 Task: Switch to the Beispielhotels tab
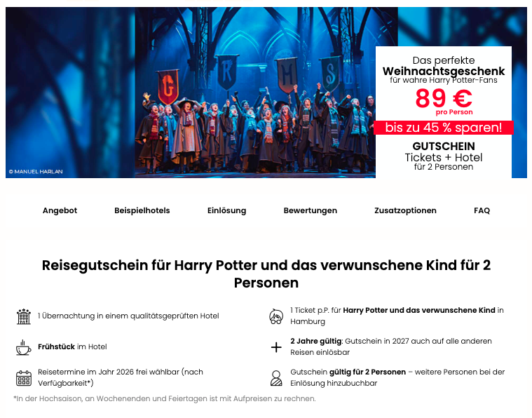coord(142,210)
